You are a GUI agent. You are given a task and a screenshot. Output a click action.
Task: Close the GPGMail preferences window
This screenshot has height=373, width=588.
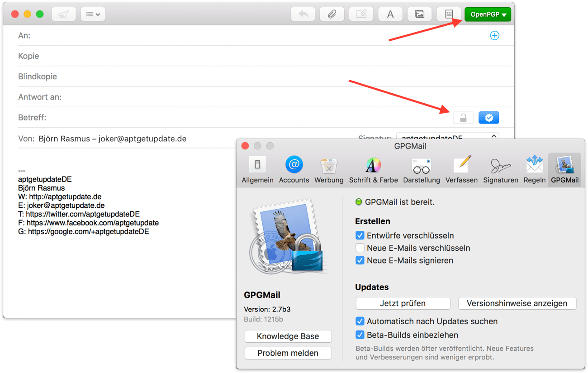(x=245, y=146)
